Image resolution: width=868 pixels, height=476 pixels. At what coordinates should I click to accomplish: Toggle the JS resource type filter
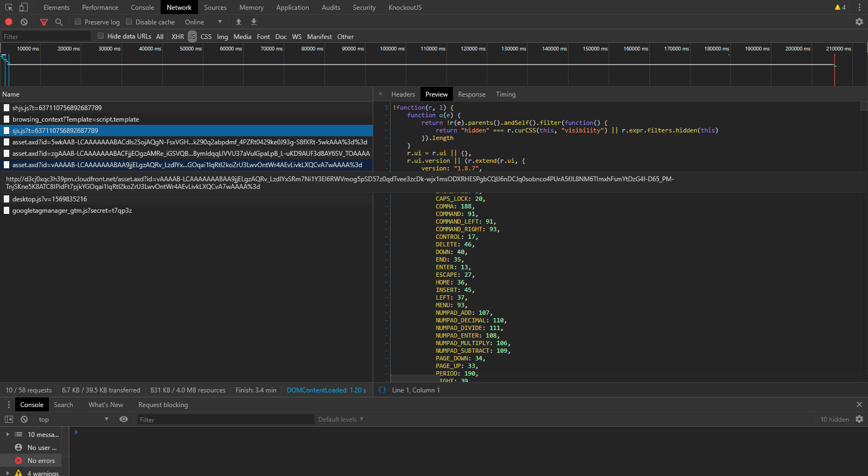click(192, 36)
